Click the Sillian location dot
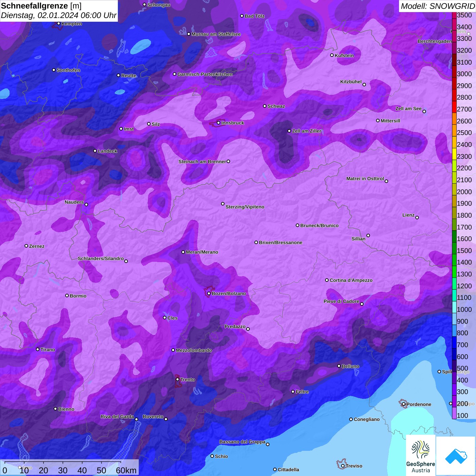The image size is (476, 476). point(368,235)
